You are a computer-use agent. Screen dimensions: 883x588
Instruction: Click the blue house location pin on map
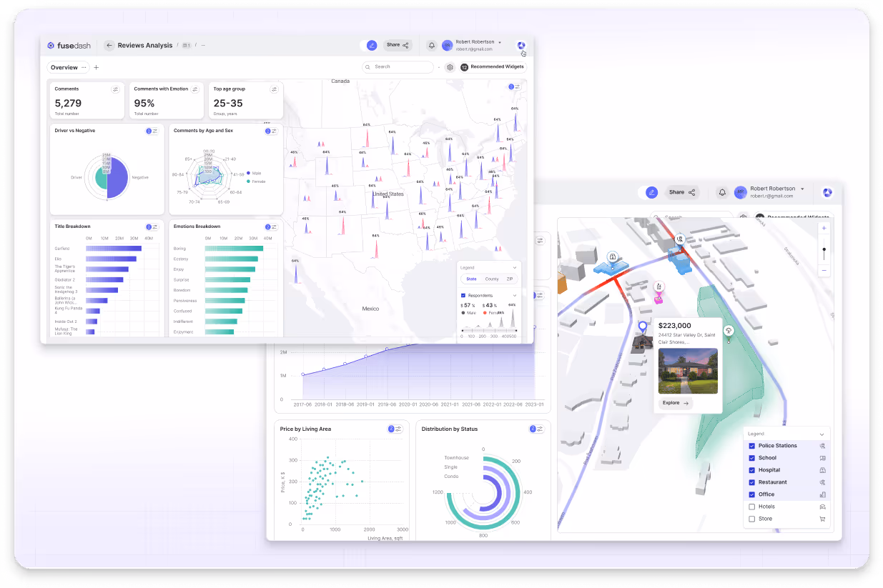coord(643,327)
